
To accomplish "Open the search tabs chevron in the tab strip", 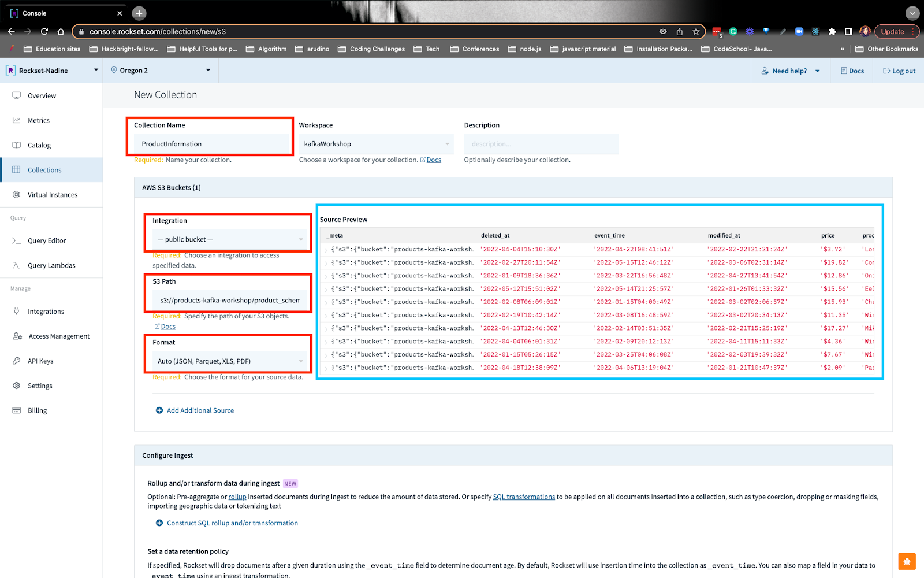I will point(912,13).
